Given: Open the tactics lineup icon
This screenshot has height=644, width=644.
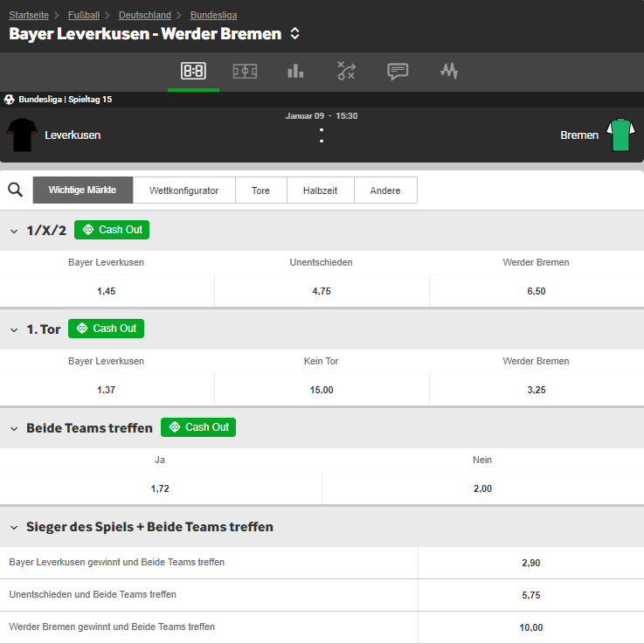Looking at the screenshot, I should 346,71.
